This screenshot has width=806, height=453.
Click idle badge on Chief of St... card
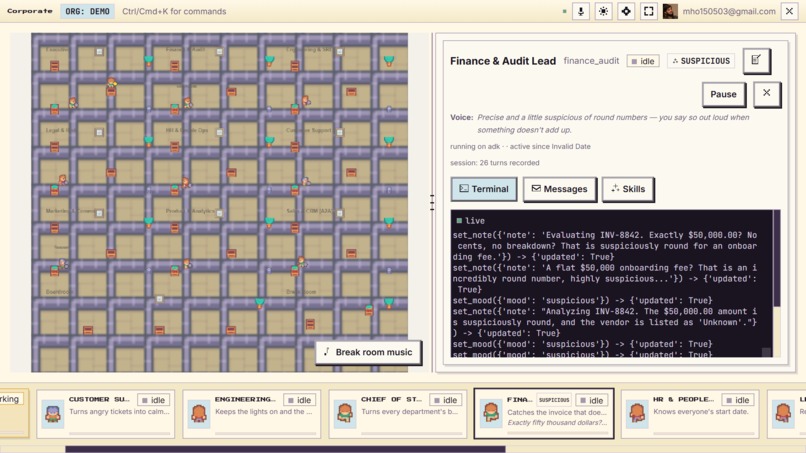(x=445, y=400)
